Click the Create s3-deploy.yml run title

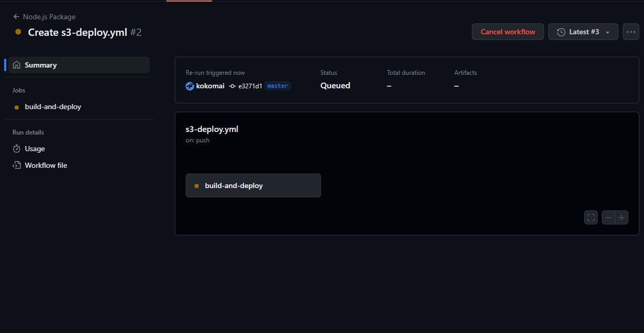[78, 32]
